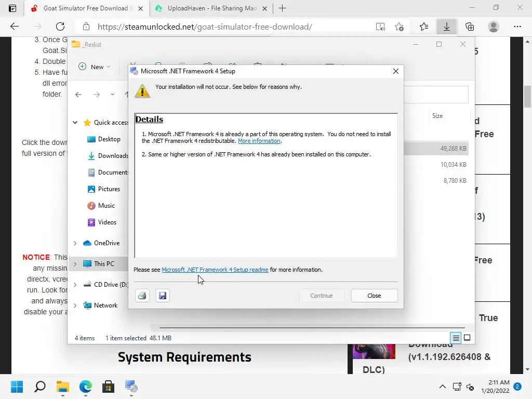Image resolution: width=532 pixels, height=399 pixels.
Task: Expand the OneDrive tree node
Action: [x=75, y=243]
